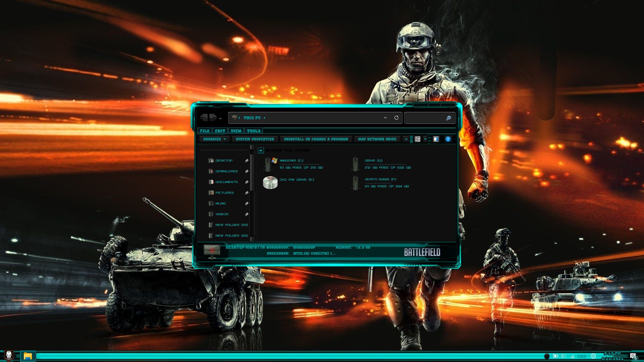
Task: Click System Properties button
Action: click(255, 139)
